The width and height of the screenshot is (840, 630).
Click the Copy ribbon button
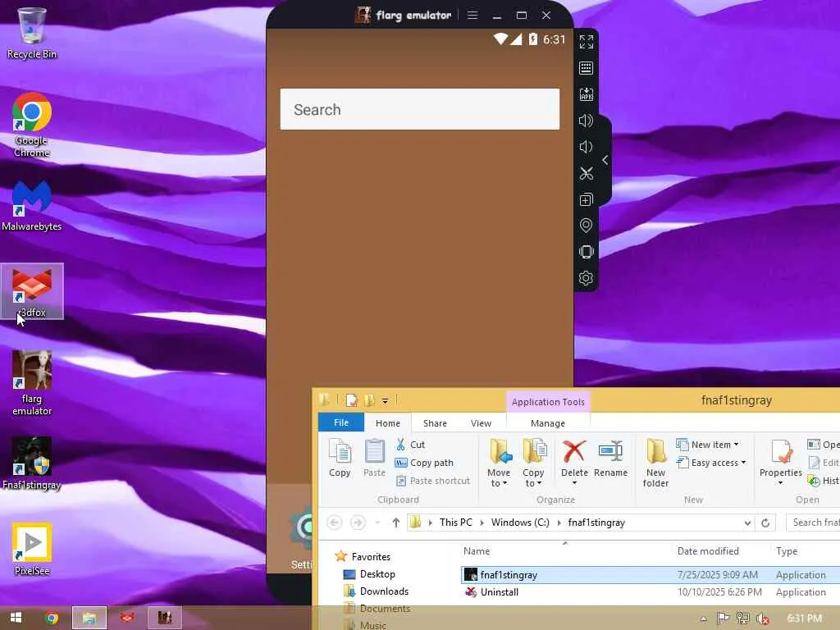pos(340,458)
